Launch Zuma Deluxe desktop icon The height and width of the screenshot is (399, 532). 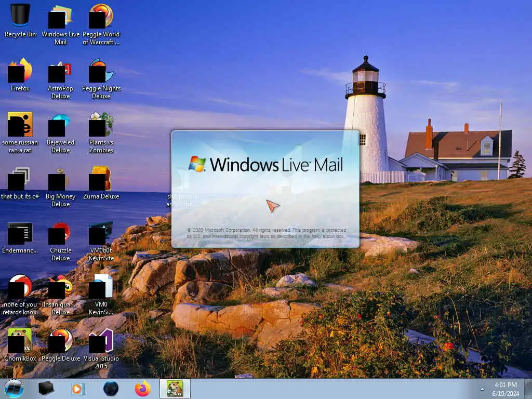(x=101, y=183)
